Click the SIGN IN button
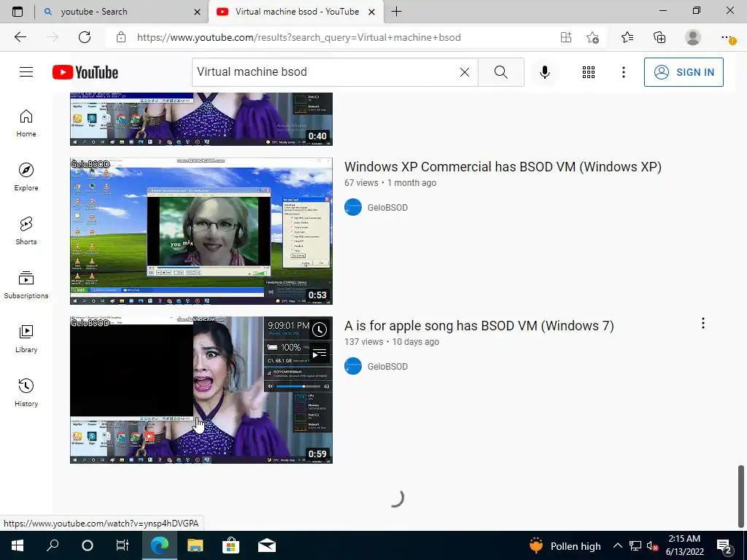The image size is (747, 560). (684, 72)
